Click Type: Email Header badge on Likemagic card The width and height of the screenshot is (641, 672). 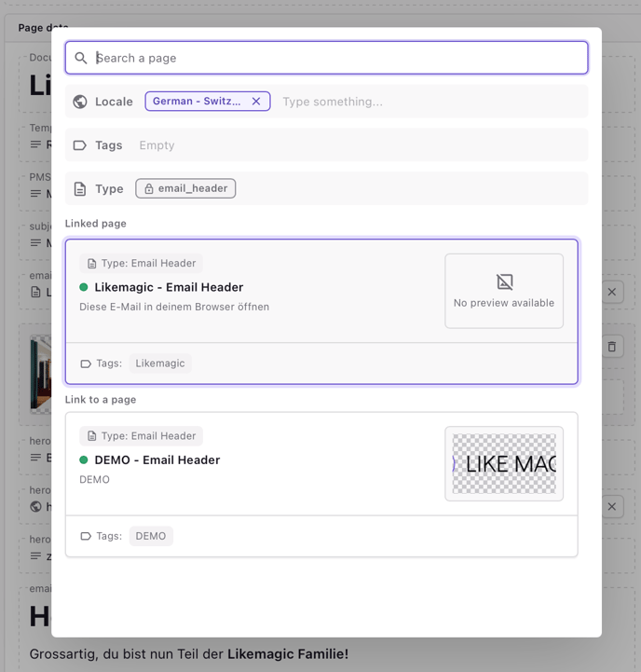pos(142,264)
